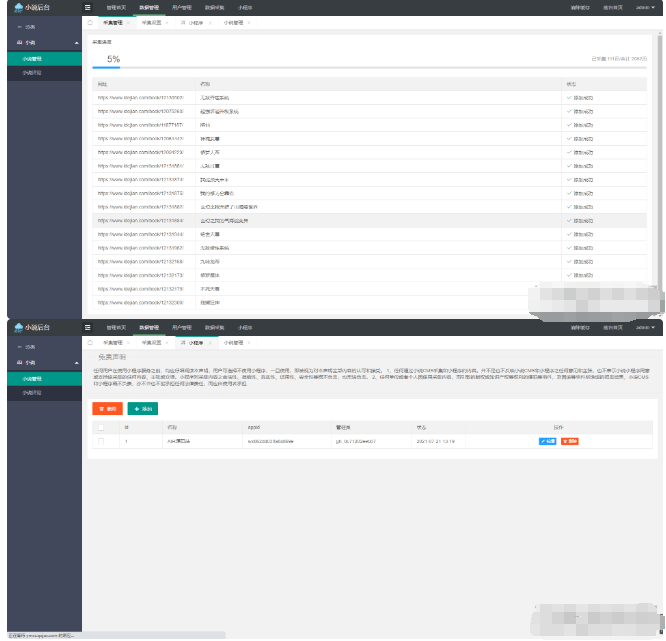Tick the checkbox for the row with id 1
Screen dimensions: 666x641
101,441
